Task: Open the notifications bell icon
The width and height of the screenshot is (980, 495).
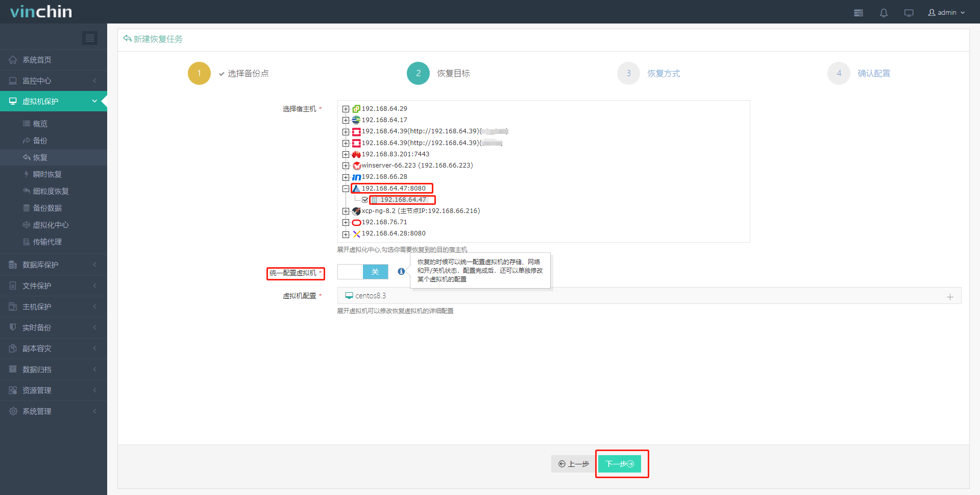Action: click(x=884, y=13)
